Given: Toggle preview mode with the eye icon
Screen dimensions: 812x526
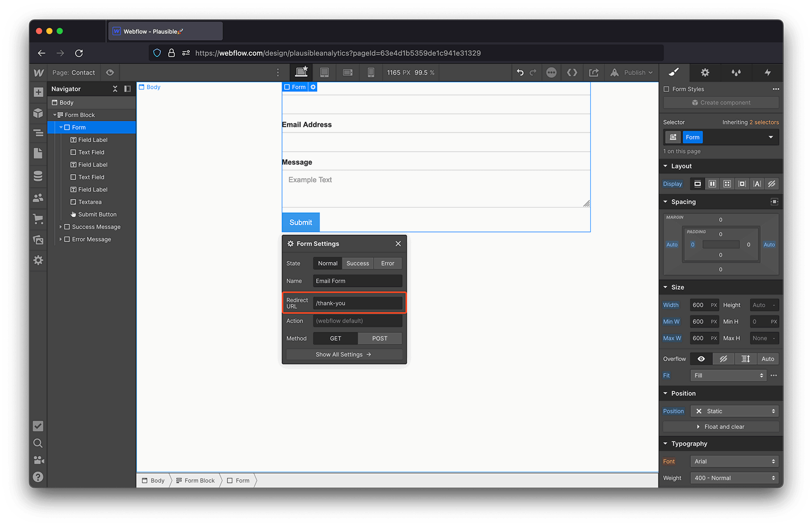Looking at the screenshot, I should point(110,72).
